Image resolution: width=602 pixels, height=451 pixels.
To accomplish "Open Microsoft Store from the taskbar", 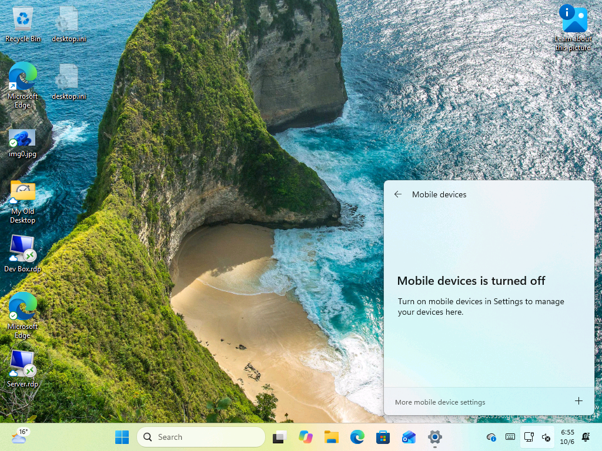I will [383, 437].
